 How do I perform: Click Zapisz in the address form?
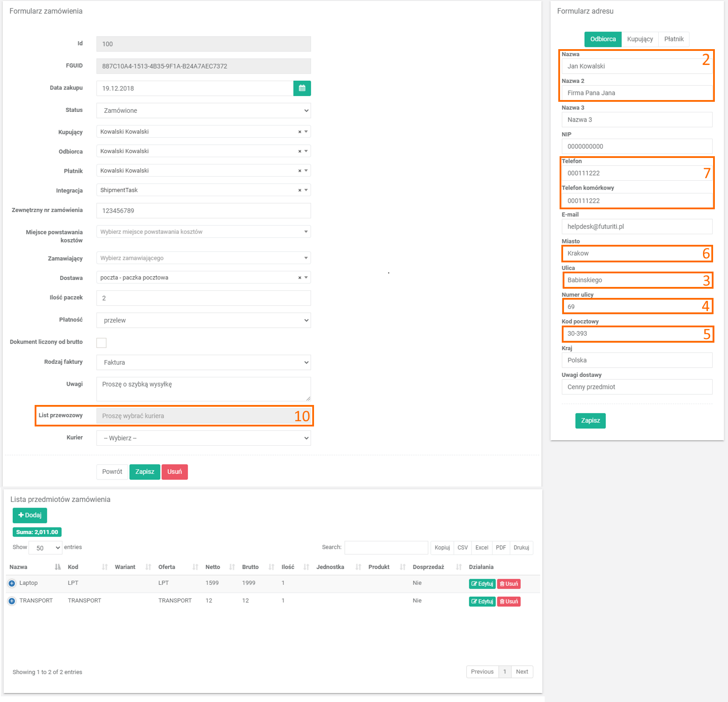(x=590, y=420)
